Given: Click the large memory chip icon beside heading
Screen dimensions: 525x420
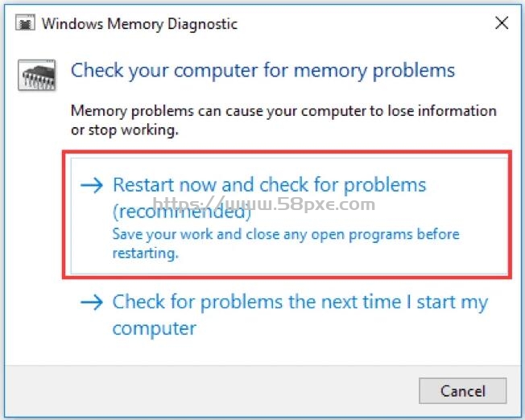Looking at the screenshot, I should 37,76.
